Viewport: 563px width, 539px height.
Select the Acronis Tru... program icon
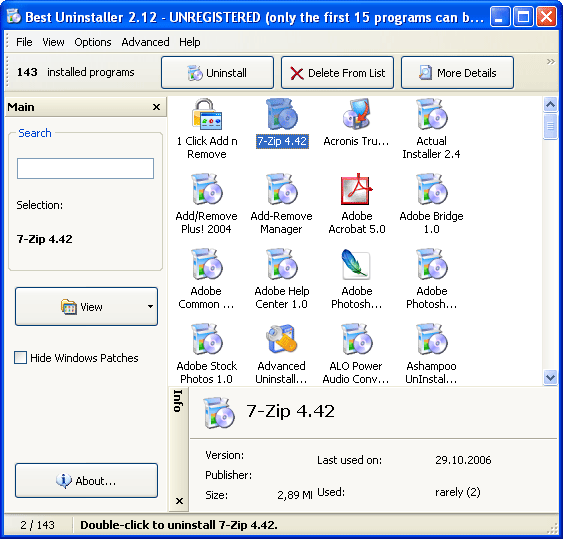click(x=356, y=115)
